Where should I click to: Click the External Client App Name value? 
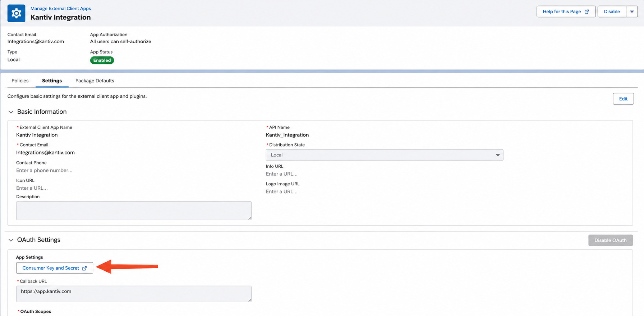click(37, 135)
